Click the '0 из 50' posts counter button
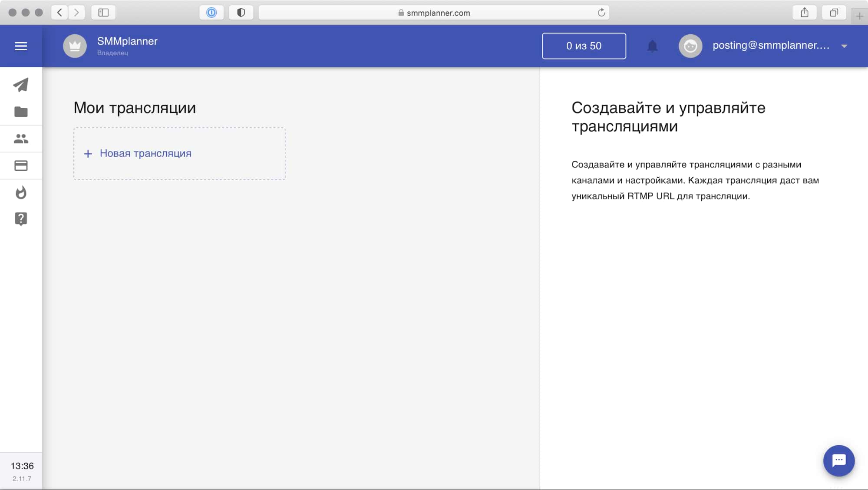 584,46
